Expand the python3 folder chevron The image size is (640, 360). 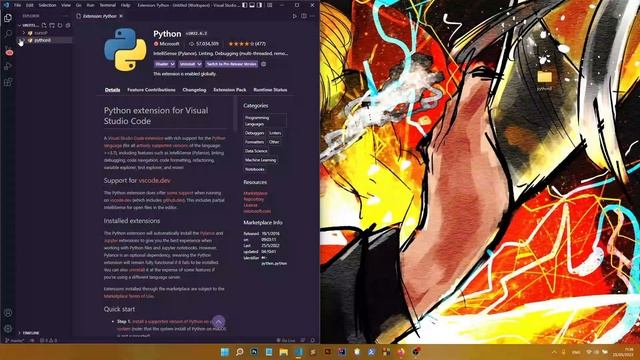pos(24,40)
